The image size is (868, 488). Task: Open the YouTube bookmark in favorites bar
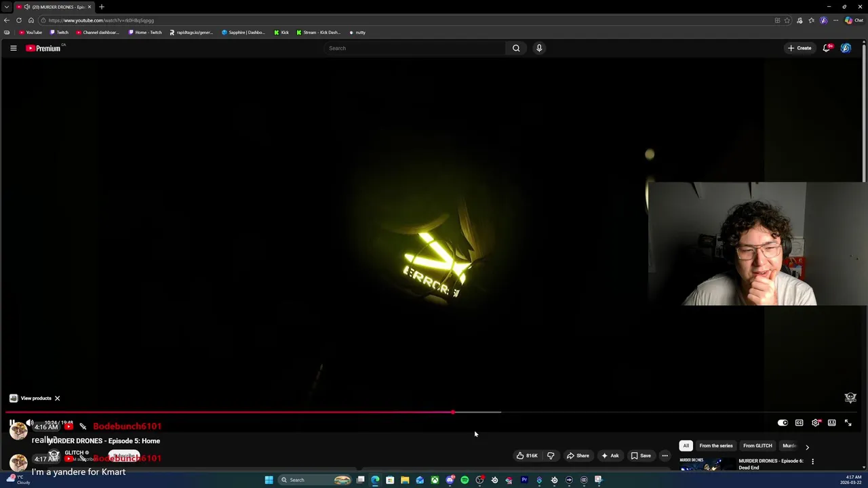tap(31, 33)
